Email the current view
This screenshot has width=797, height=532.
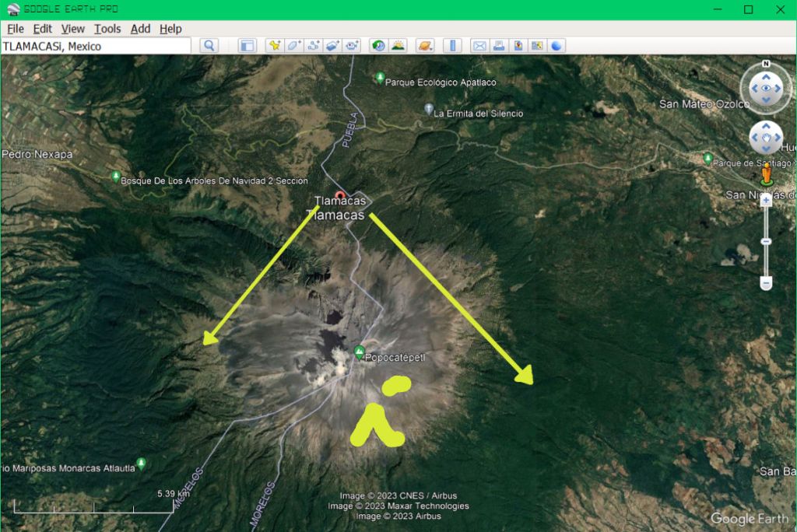click(479, 46)
